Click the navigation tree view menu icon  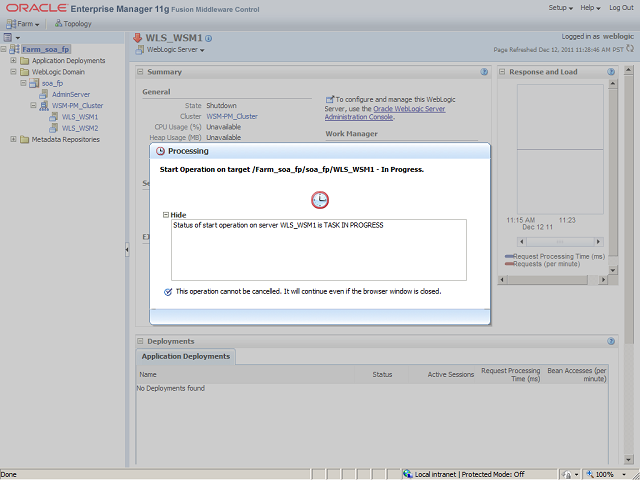[10, 37]
